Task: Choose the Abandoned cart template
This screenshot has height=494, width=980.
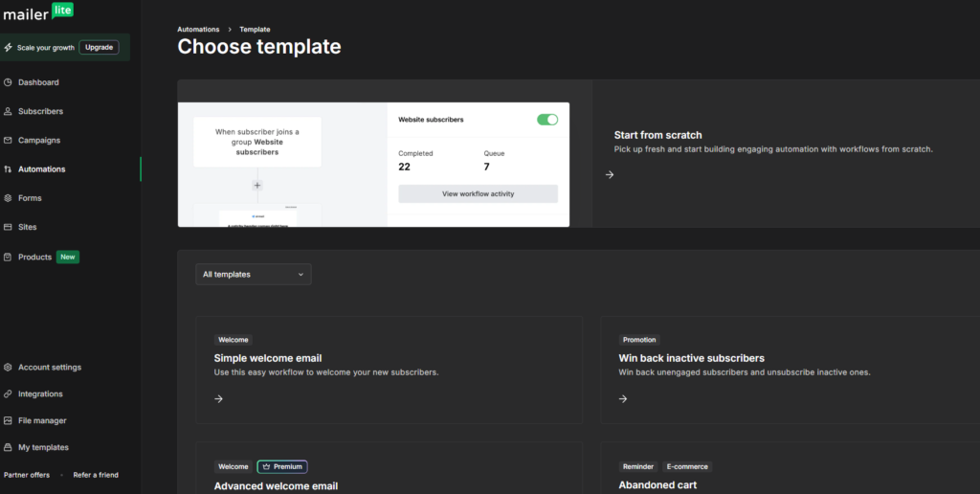Action: (x=790, y=468)
